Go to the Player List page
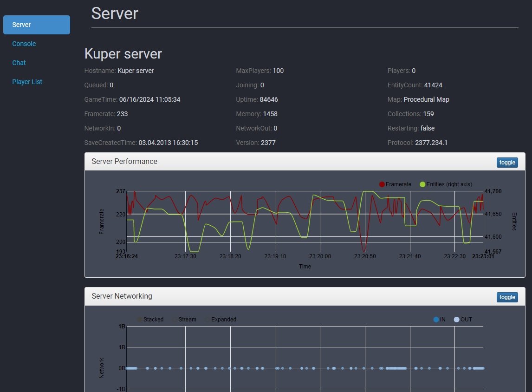532x392 pixels. click(27, 82)
